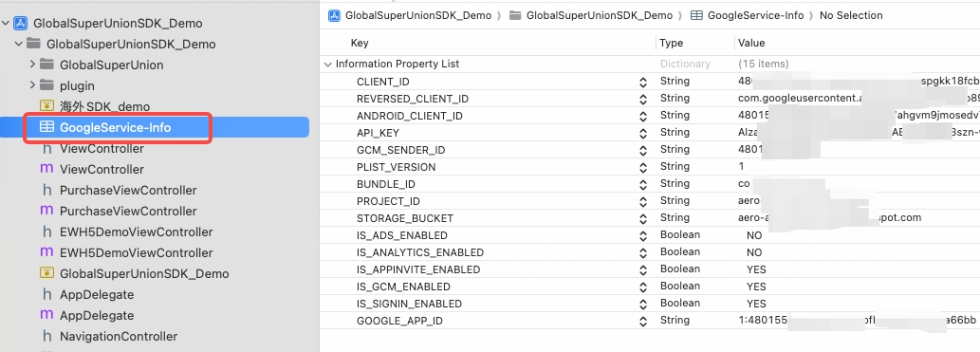The width and height of the screenshot is (980, 352).
Task: Click the GlobalSuperUnionSDK_Demo project app icon in navigator
Action: (x=21, y=23)
